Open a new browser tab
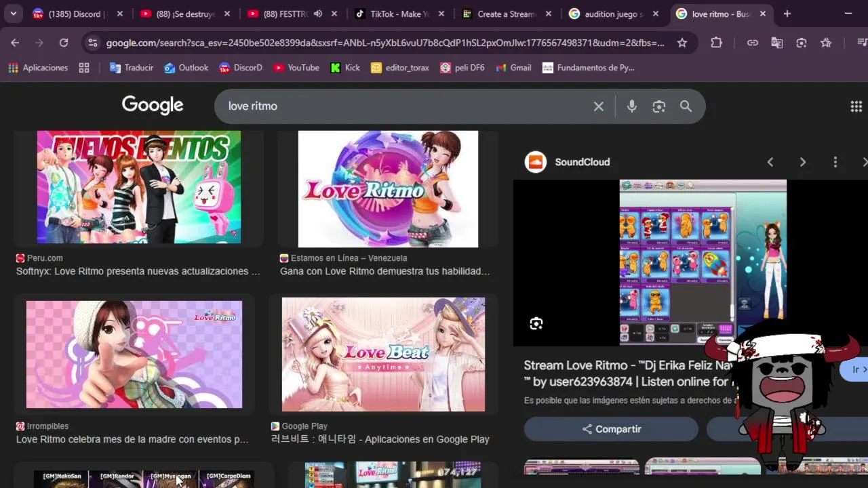Screen dimensions: 868x488 tap(787, 14)
